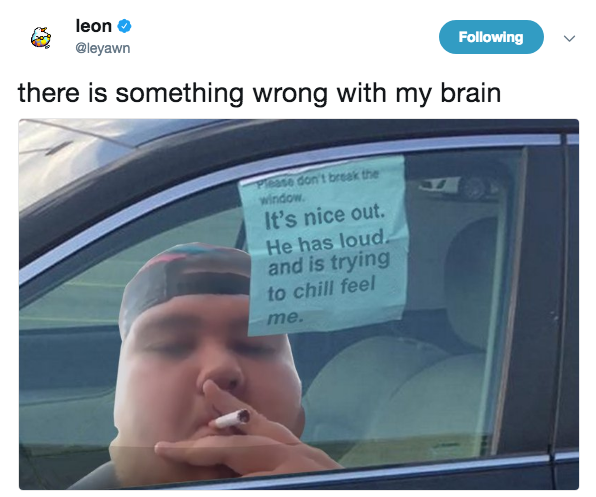Viewport: 596px width, 497px height.
Task: Open the attached car window photo
Action: tap(299, 304)
